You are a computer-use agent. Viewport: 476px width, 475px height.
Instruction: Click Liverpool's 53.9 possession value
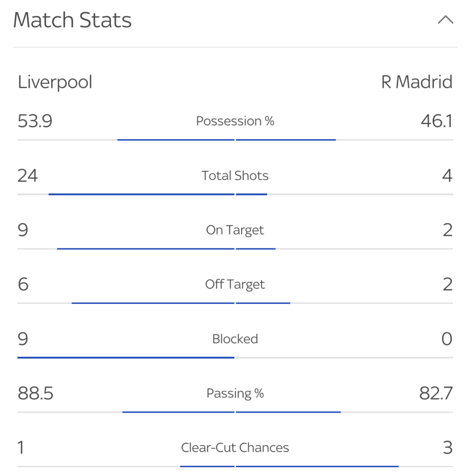pos(35,121)
